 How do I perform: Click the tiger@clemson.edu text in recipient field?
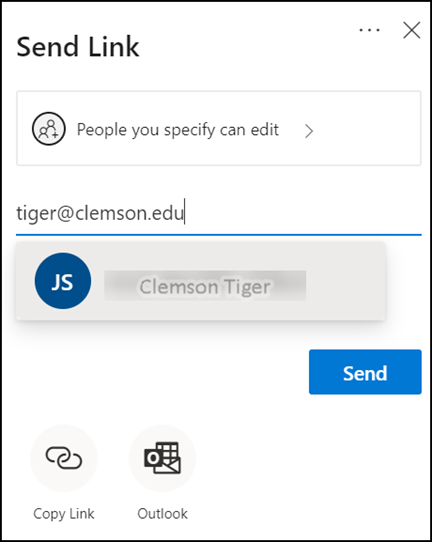pyautogui.click(x=100, y=213)
